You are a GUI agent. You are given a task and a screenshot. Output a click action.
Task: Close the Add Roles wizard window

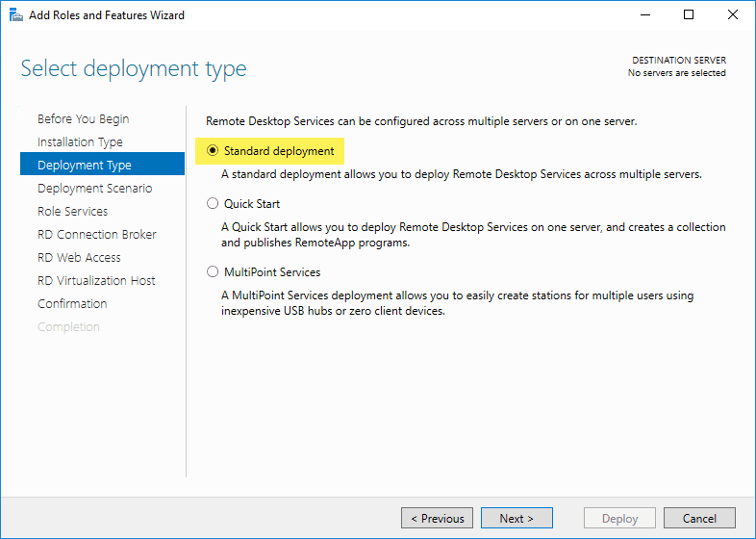(733, 14)
